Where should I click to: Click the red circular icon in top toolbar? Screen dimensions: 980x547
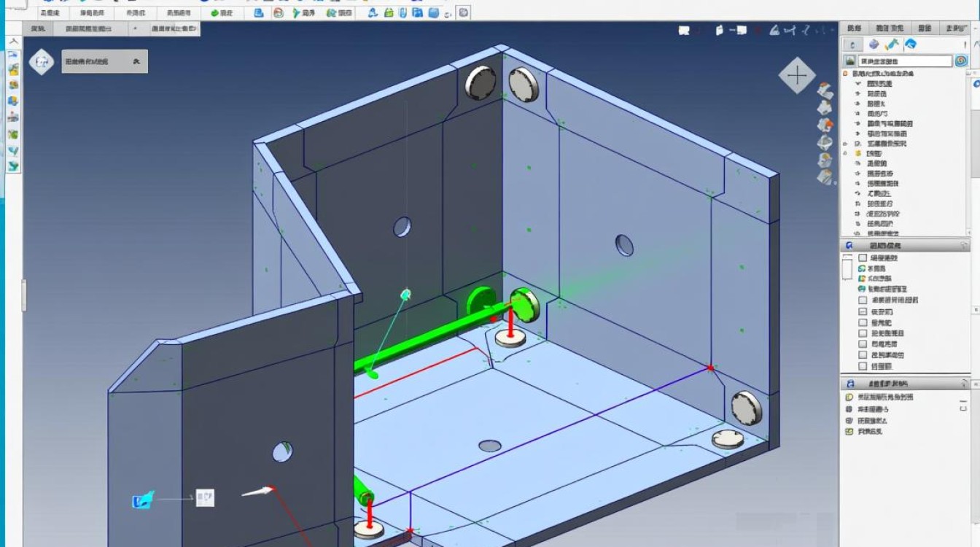(x=278, y=13)
